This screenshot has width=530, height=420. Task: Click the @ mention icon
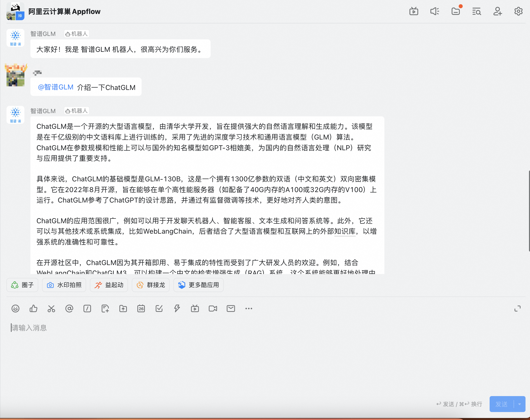pos(69,309)
